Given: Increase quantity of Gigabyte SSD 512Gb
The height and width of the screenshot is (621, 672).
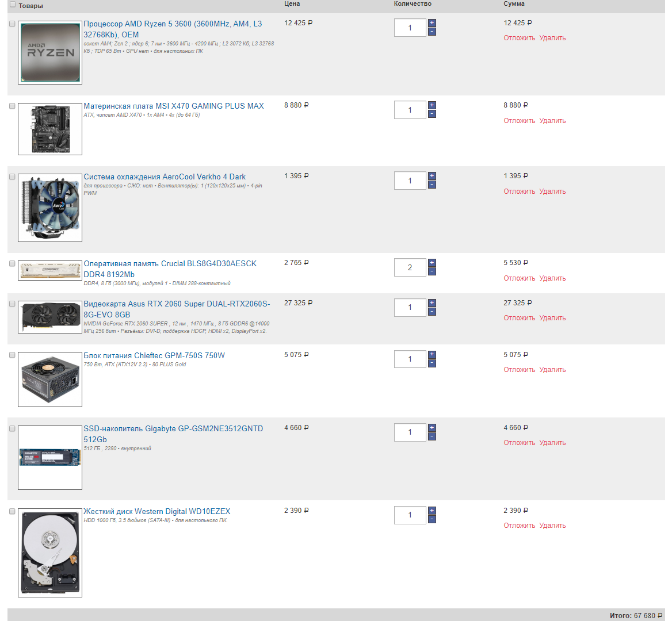Looking at the screenshot, I should tap(432, 428).
